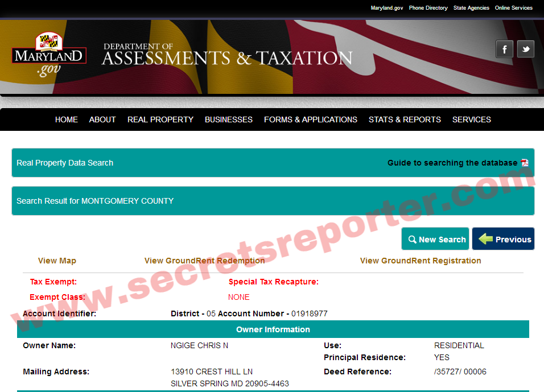This screenshot has width=544, height=392.
Task: Click the Mailing Address label
Action: coord(56,372)
